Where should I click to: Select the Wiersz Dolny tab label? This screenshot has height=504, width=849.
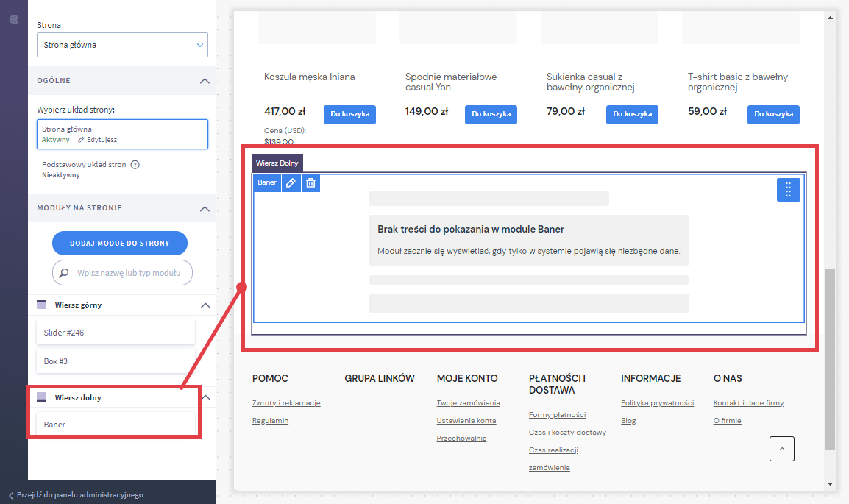(277, 163)
